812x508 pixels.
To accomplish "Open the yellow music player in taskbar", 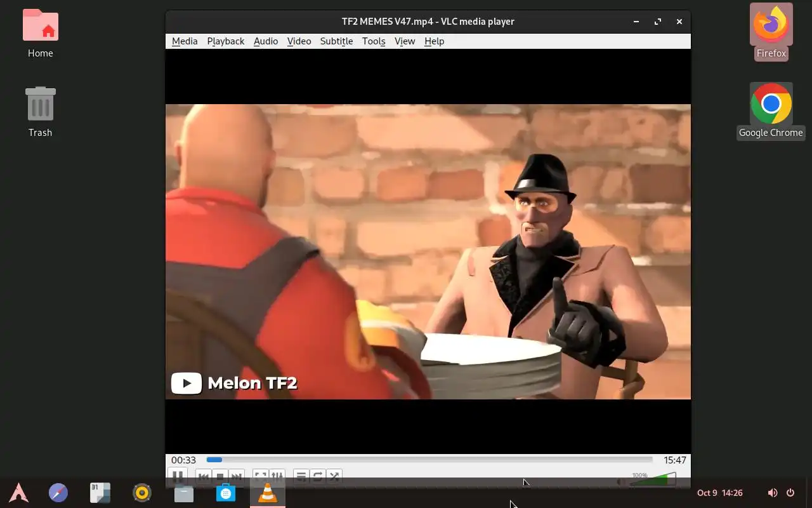I will [x=142, y=493].
